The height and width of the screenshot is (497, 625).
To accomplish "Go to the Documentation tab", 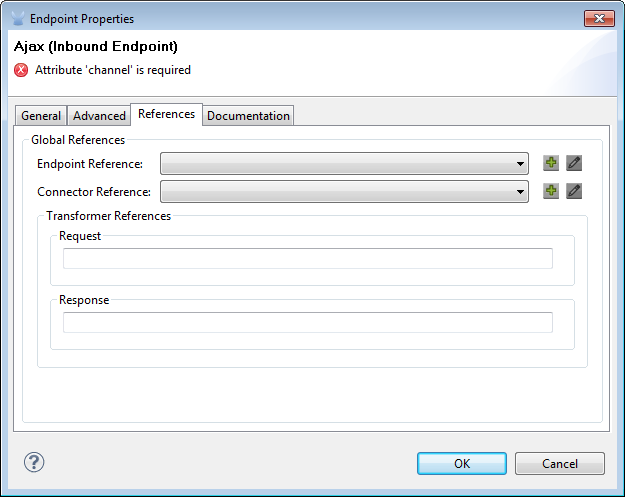I will (x=248, y=116).
